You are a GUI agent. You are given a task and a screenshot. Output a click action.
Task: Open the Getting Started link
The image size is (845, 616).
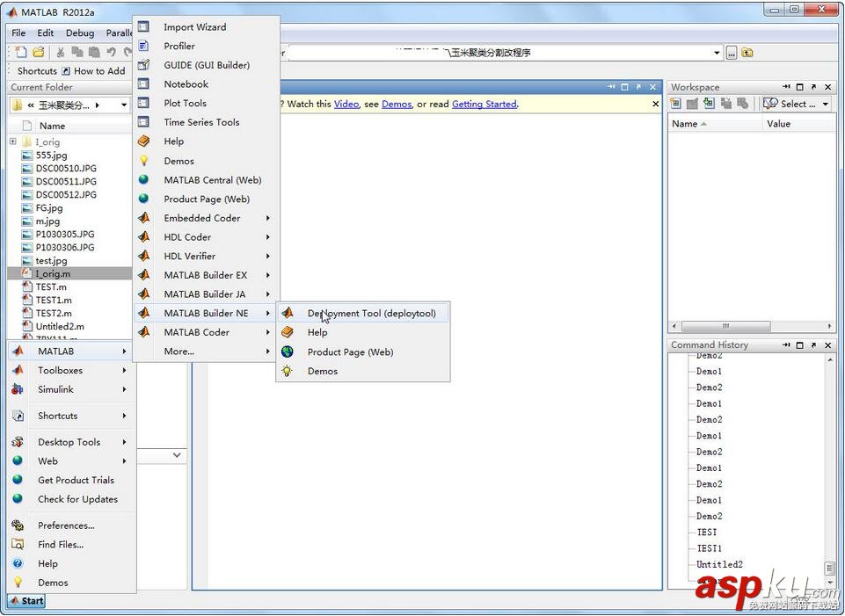(484, 104)
